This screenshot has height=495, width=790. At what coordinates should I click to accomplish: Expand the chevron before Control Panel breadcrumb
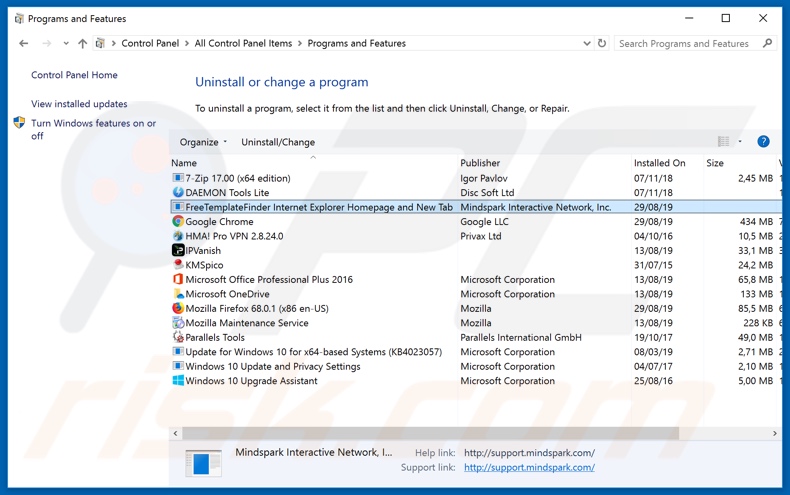114,43
